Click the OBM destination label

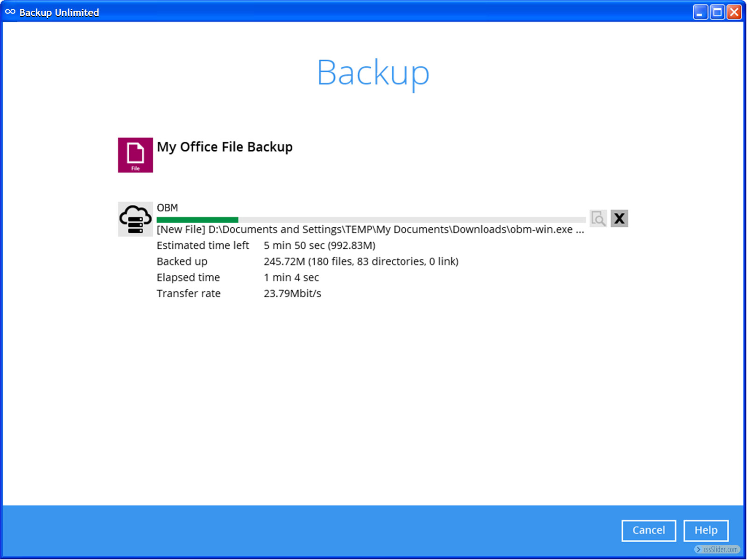[167, 208]
